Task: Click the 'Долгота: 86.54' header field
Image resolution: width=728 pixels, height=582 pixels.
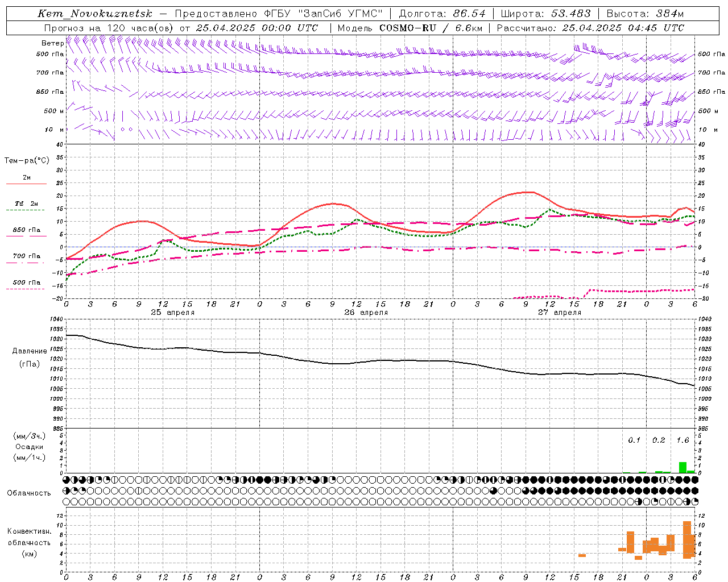Action: click(442, 14)
